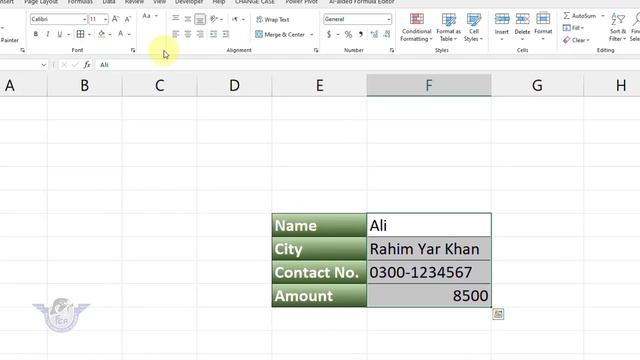This screenshot has height=360, width=640.
Task: Select the cell with 8500
Action: [x=429, y=296]
